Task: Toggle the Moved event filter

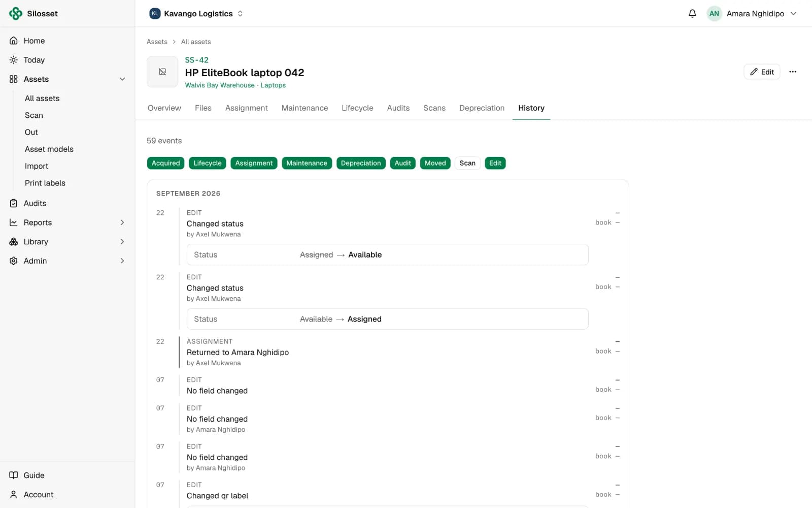Action: click(x=435, y=163)
